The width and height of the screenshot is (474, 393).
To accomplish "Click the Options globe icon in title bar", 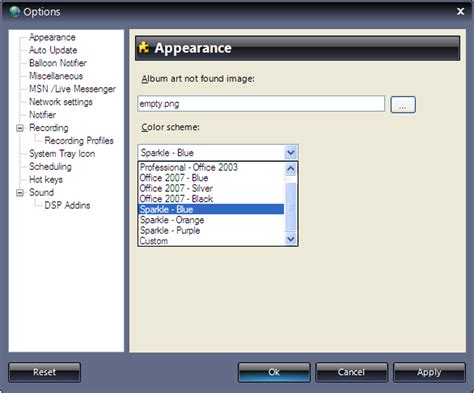I will pyautogui.click(x=14, y=12).
